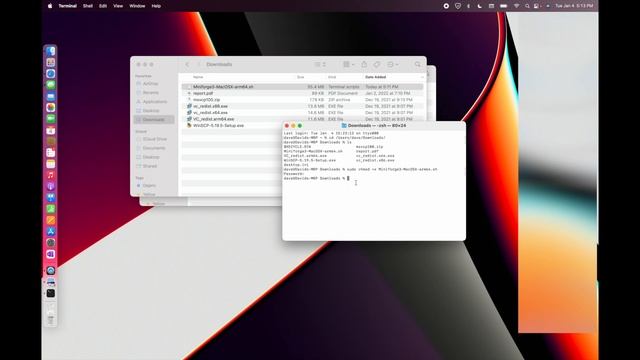
Task: Select Applications in Finder sidebar
Action: [x=154, y=102]
